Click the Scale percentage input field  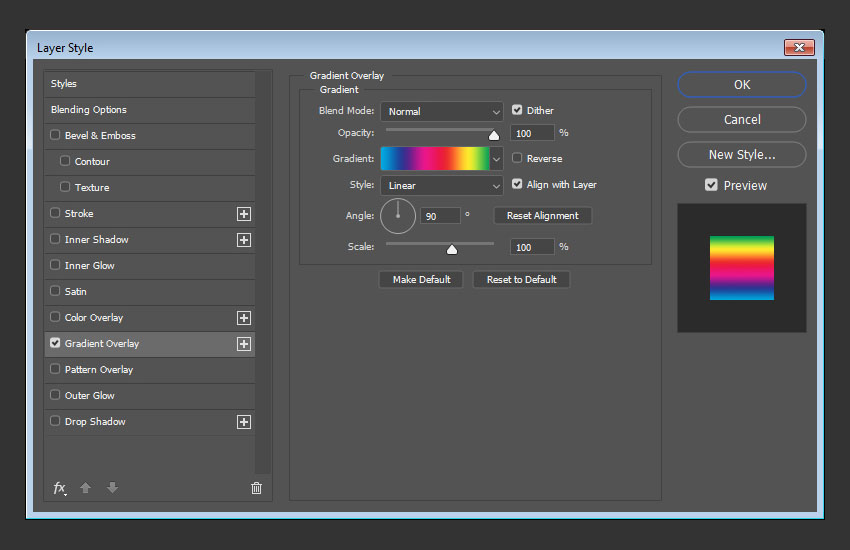pos(532,247)
